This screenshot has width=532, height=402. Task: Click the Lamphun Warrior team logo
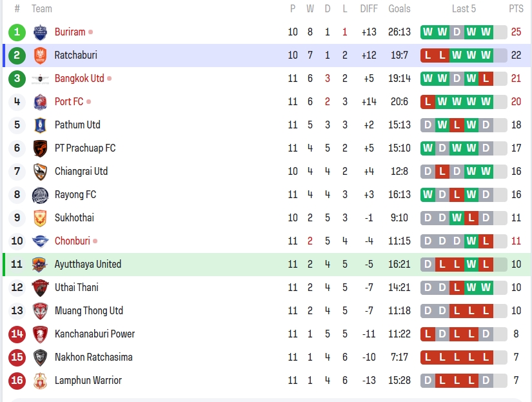(x=40, y=381)
